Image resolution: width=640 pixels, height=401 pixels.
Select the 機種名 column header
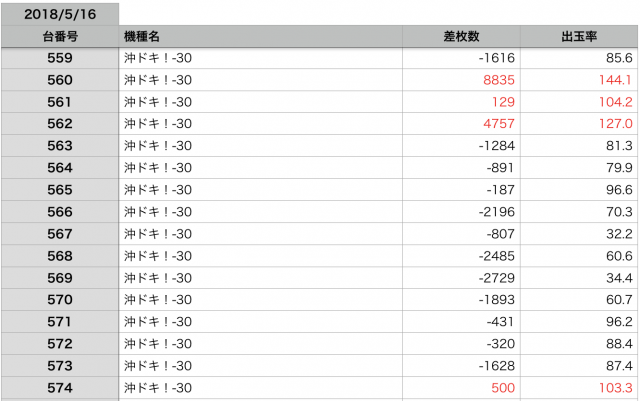click(260, 37)
